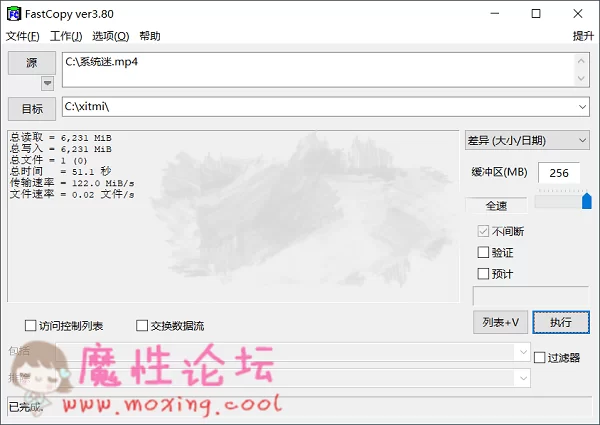Click the 提升 elevate menu item
600x425 pixels.
[x=583, y=36]
